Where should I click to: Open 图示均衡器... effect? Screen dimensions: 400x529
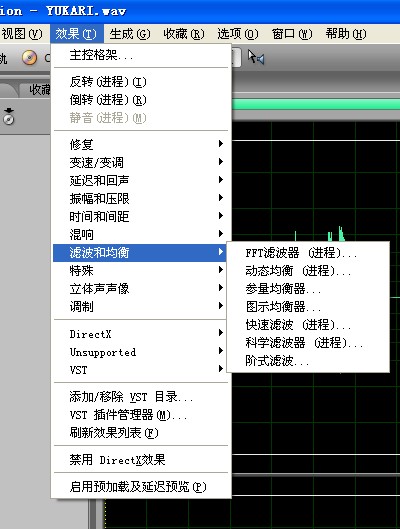[308, 307]
